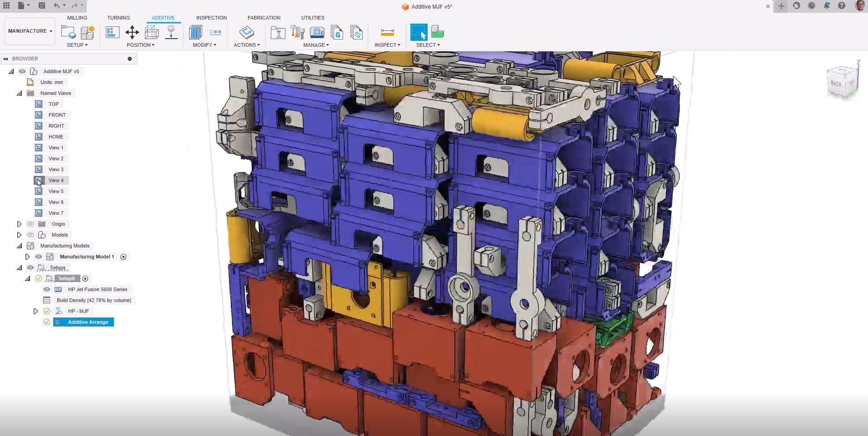868x436 pixels.
Task: Select the FRONT named view
Action: click(57, 115)
